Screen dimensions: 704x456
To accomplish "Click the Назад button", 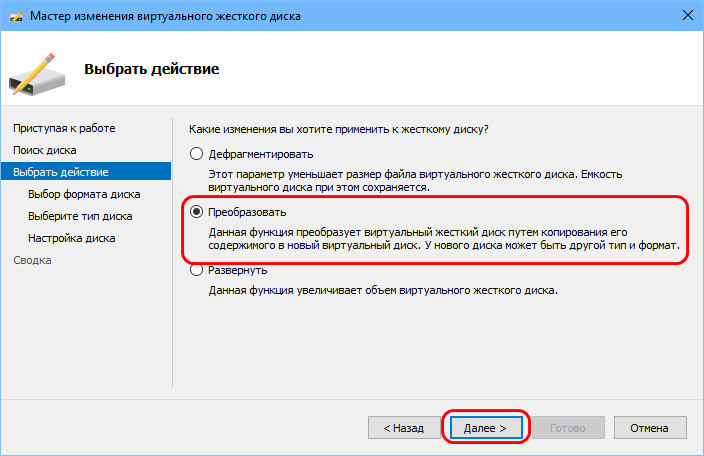I will (x=404, y=428).
